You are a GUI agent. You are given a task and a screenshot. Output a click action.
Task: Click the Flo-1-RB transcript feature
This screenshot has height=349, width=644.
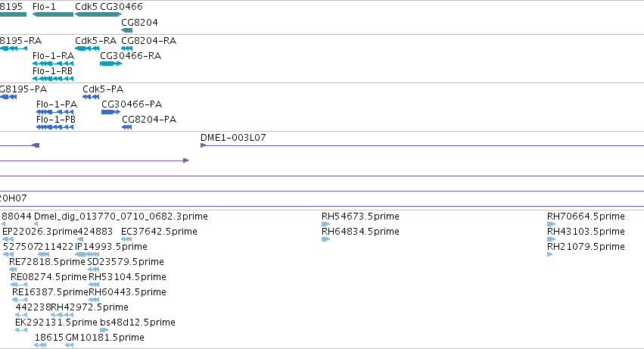[x=53, y=79]
